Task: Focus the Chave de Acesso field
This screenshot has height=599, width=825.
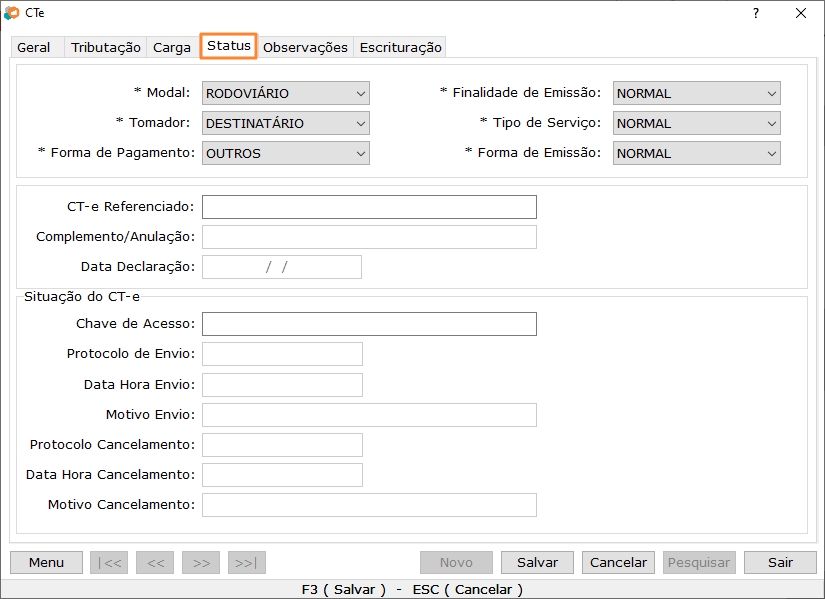Action: click(x=369, y=324)
